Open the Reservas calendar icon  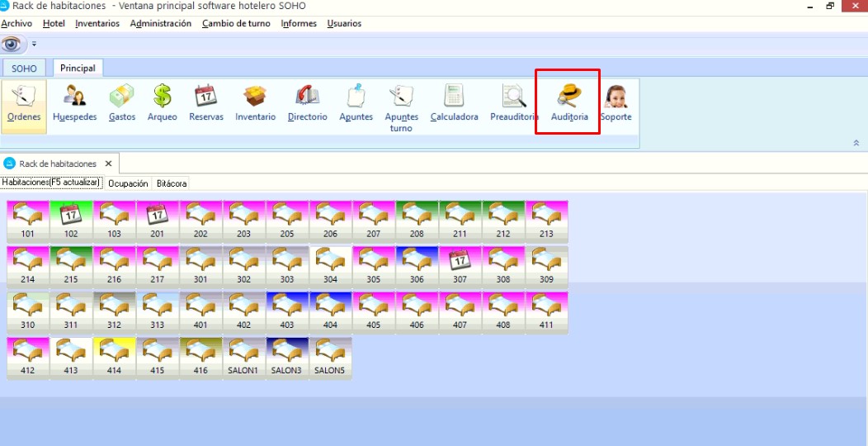(x=206, y=104)
